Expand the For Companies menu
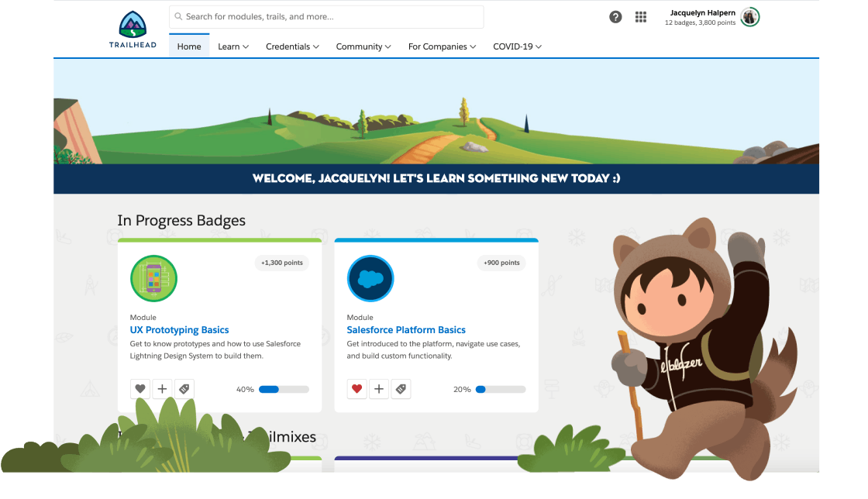 click(x=442, y=46)
